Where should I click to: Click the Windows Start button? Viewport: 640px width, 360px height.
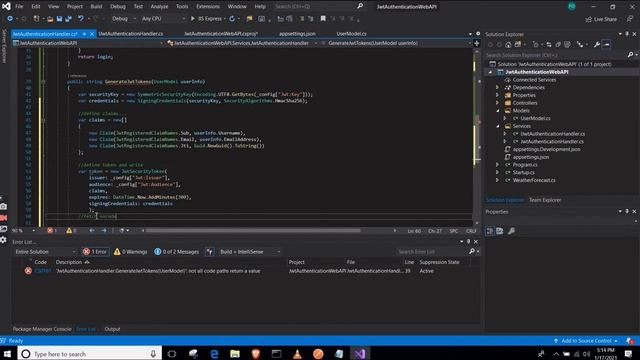[7, 353]
